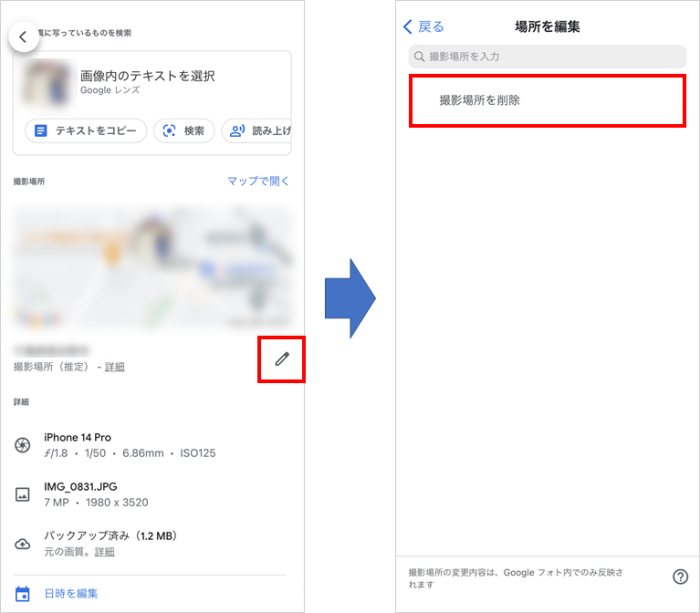Tap the image file icon beside IMG_0831.JPG
Screen dimensions: 700x613
22,494
